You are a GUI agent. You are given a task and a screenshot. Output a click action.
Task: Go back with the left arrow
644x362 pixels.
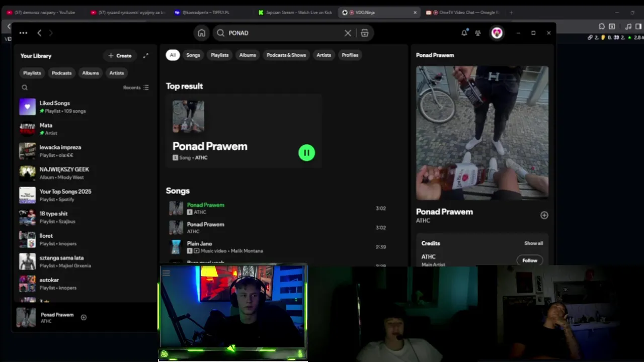pos(39,33)
